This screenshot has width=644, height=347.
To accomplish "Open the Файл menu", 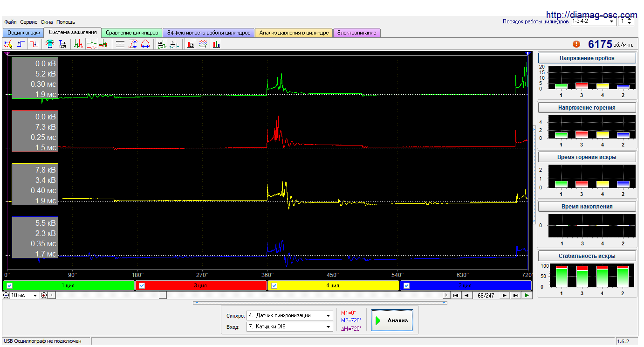I will pos(10,22).
